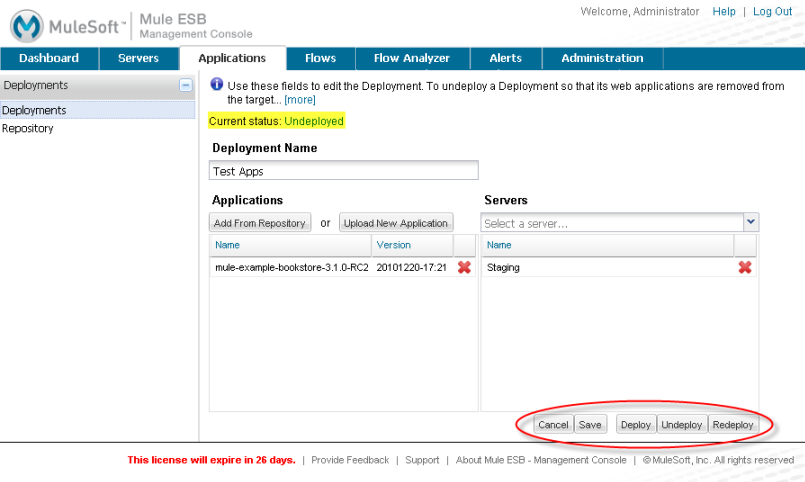Open the Servers tab

(x=138, y=58)
